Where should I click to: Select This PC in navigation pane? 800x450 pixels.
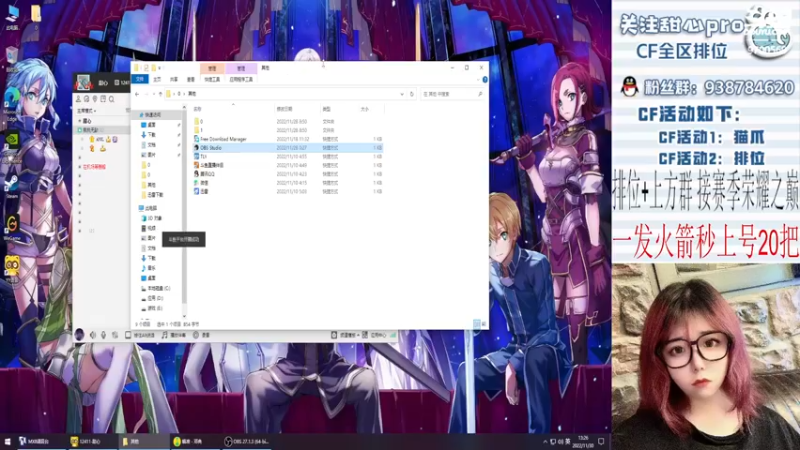point(148,208)
